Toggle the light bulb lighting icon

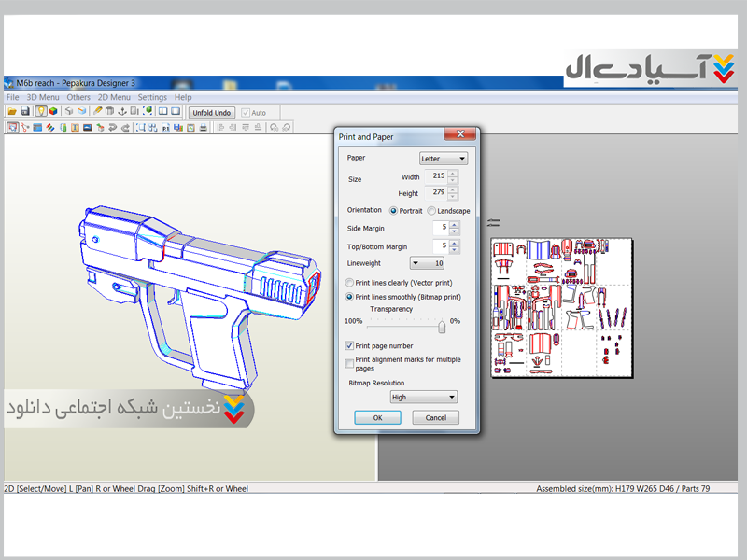pyautogui.click(x=41, y=112)
